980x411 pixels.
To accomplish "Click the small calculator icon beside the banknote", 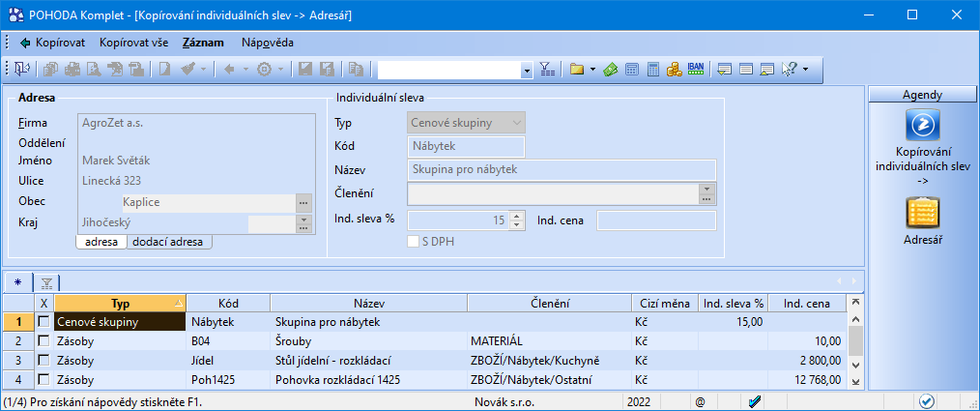I will pyautogui.click(x=632, y=70).
